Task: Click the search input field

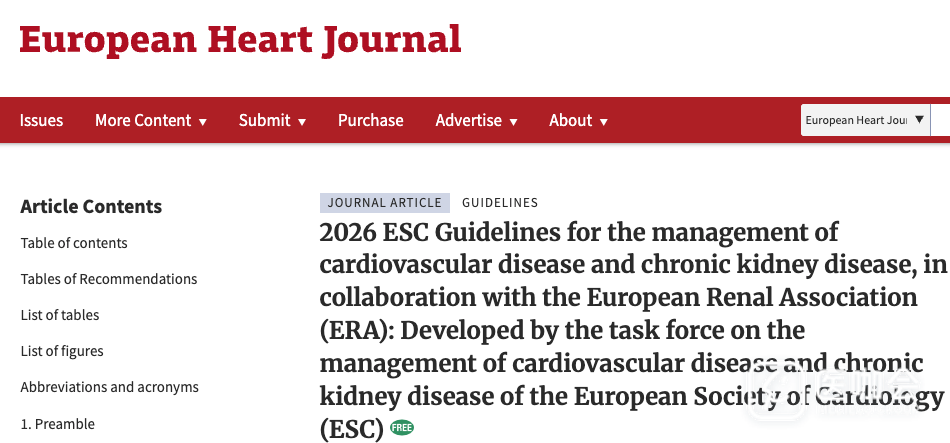Action: pos(940,120)
